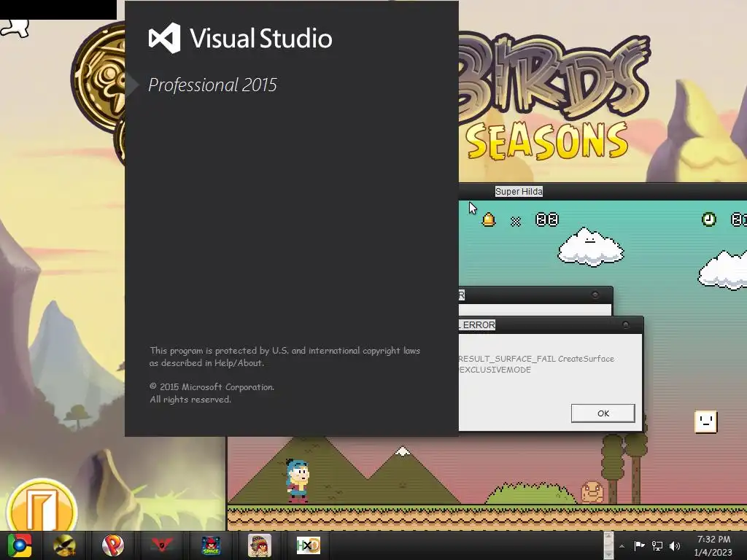Open the HxD hex editor taskbar icon
Screen dimensions: 747x560
click(x=309, y=545)
